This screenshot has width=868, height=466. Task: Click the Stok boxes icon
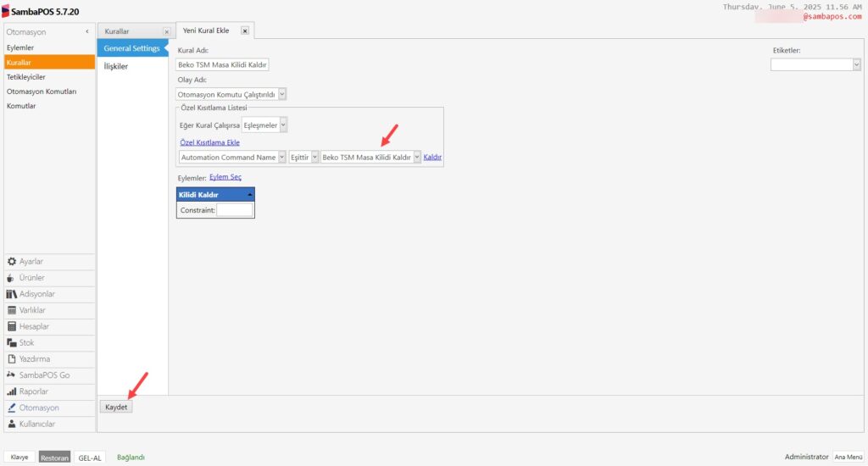point(12,342)
